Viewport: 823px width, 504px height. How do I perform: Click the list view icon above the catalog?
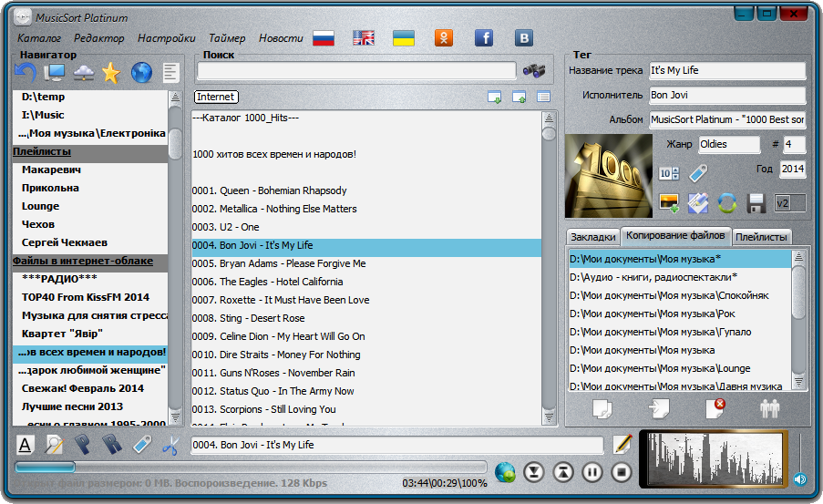point(544,98)
